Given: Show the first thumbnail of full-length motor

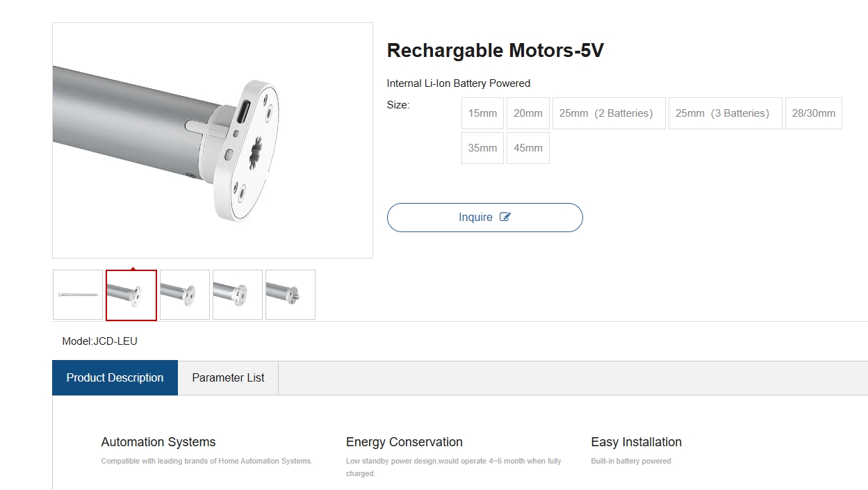Looking at the screenshot, I should coord(78,295).
